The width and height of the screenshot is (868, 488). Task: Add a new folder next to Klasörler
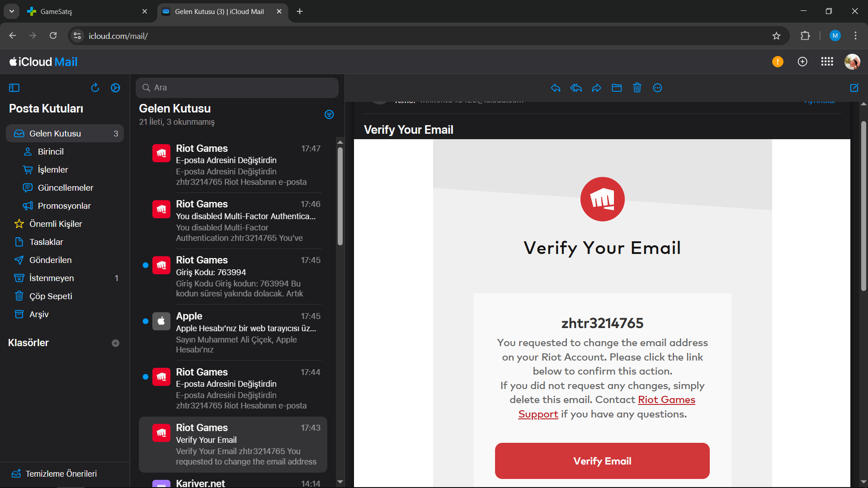pyautogui.click(x=115, y=343)
